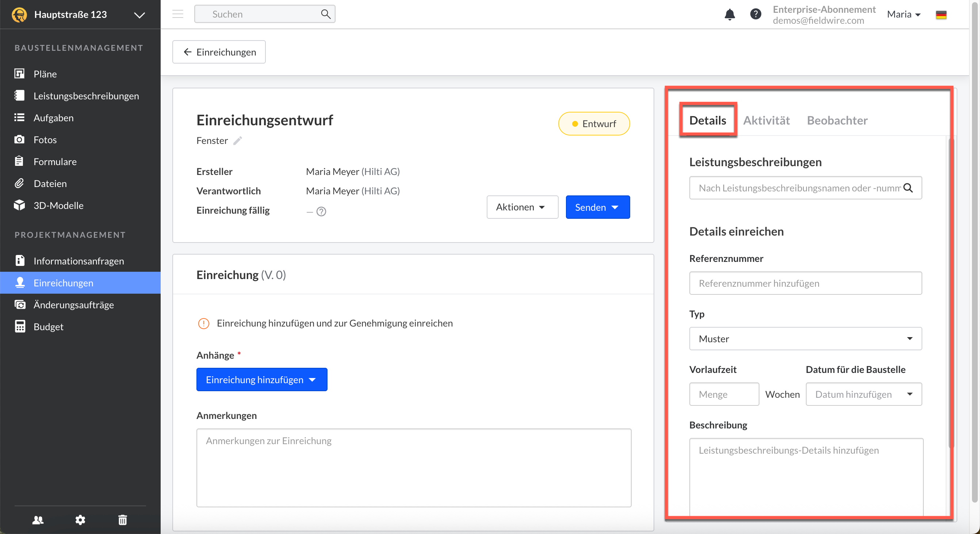The width and height of the screenshot is (980, 534).
Task: Open the Typ Muster dropdown
Action: 805,338
